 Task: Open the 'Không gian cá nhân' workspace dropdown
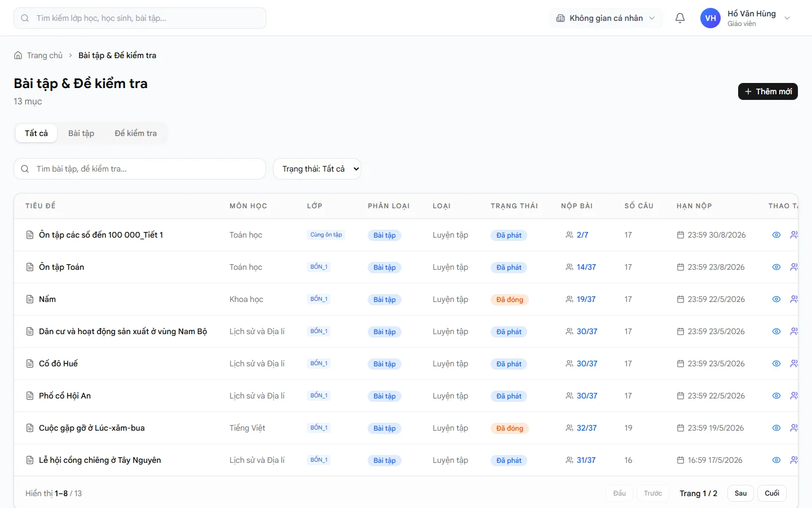tap(606, 18)
